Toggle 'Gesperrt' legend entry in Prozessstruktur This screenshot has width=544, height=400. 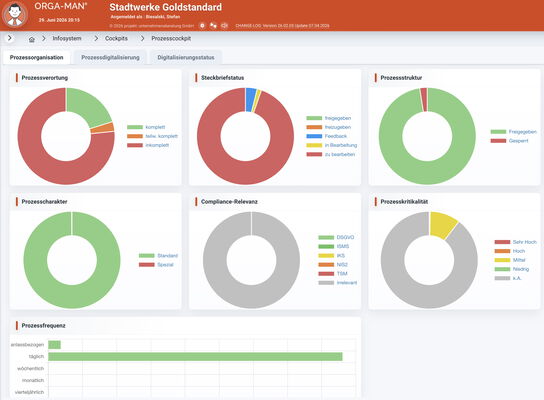[509, 141]
